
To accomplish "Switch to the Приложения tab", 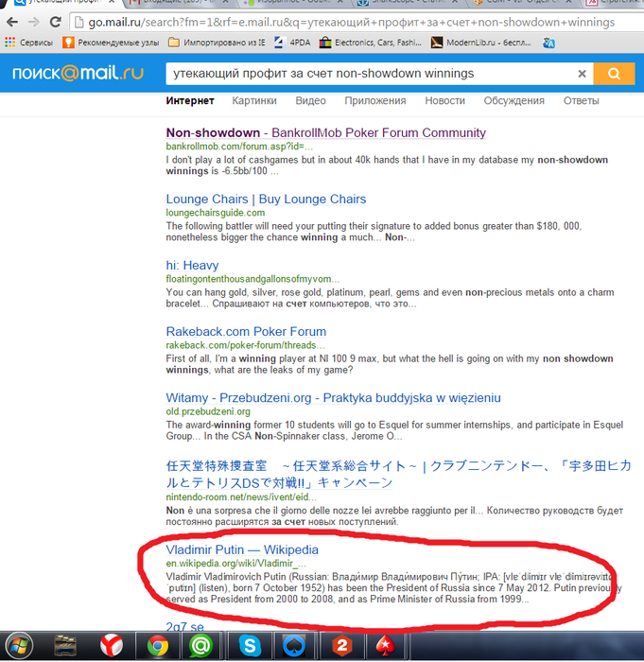I will [x=375, y=101].
